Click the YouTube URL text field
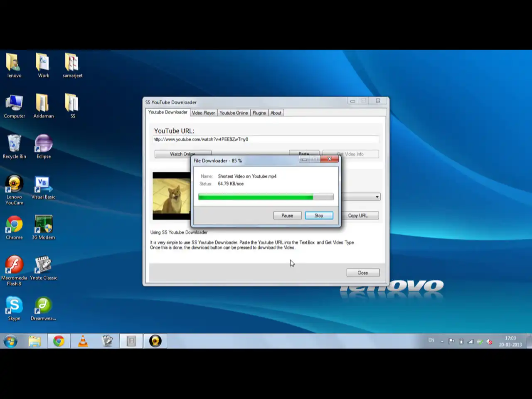This screenshot has height=399, width=532. 266,140
